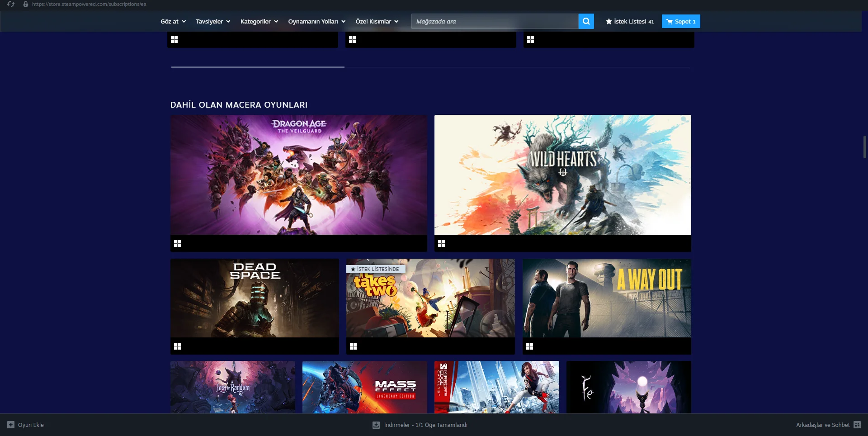The height and width of the screenshot is (436, 868).
Task: Focus the Mağazada ara search field
Action: 495,21
